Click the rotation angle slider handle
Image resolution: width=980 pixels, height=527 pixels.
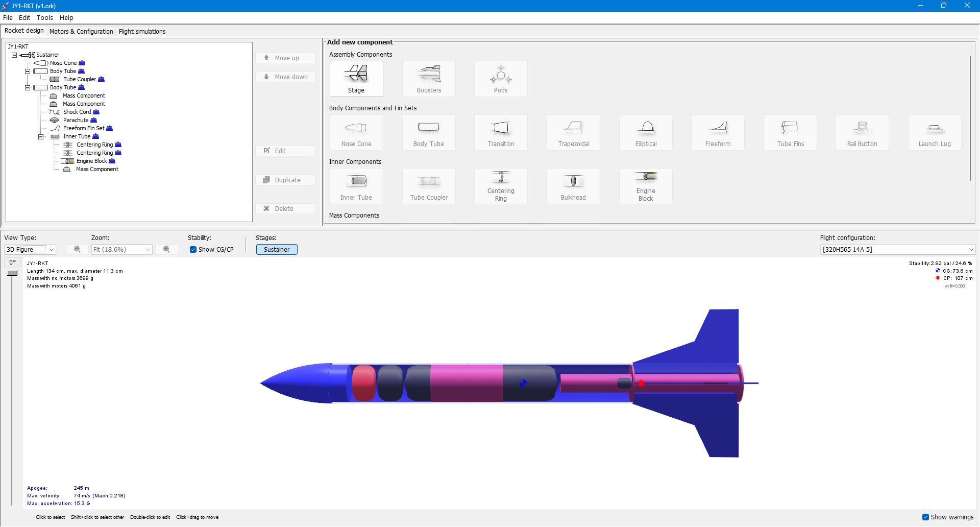(x=12, y=273)
